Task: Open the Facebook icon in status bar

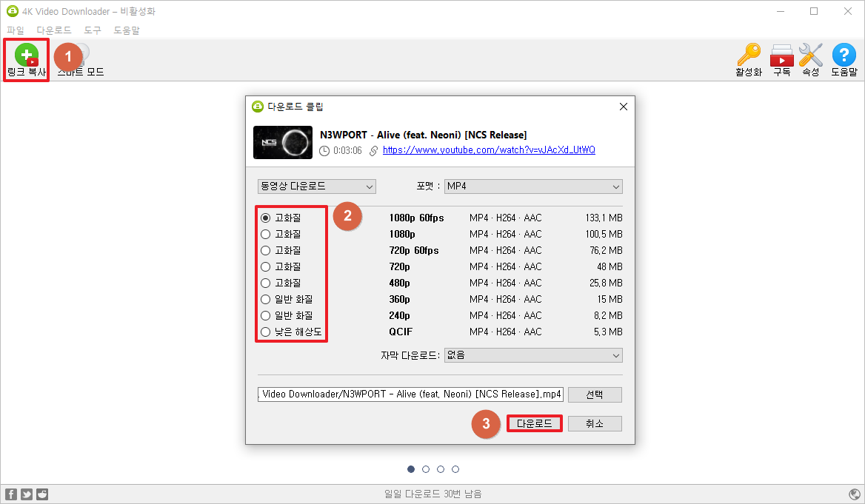Action: click(x=11, y=494)
